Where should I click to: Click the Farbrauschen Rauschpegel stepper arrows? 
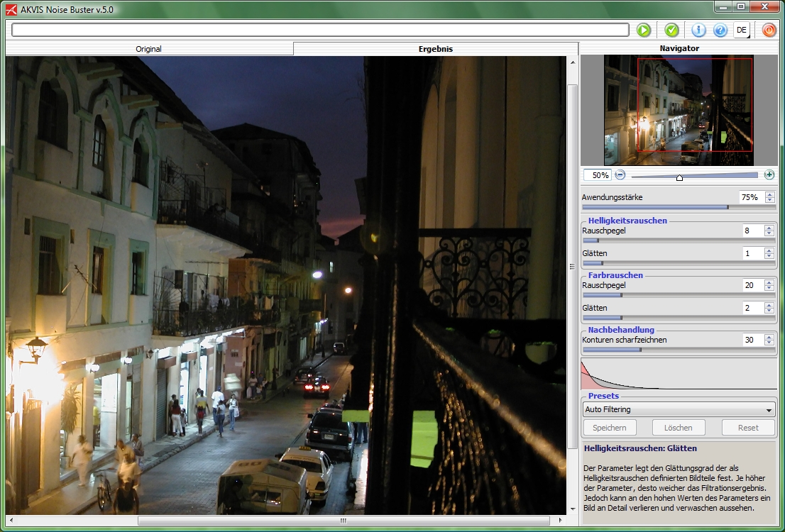point(769,285)
